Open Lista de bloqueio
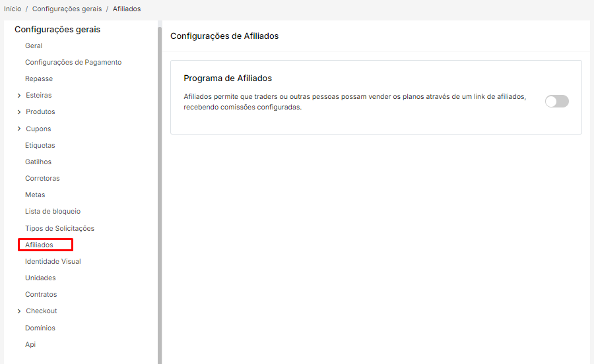Screen dimensions: 594x364 [x=53, y=212]
